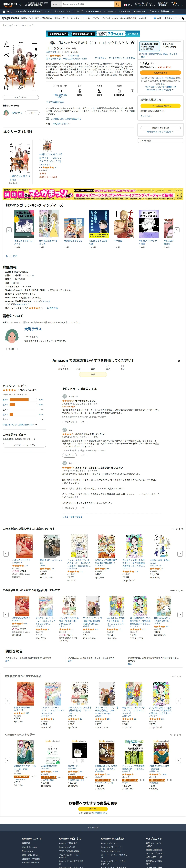Viewport: 186px width, 868px height.
Task: Click the yellow ログイン button
Action: point(93,809)
